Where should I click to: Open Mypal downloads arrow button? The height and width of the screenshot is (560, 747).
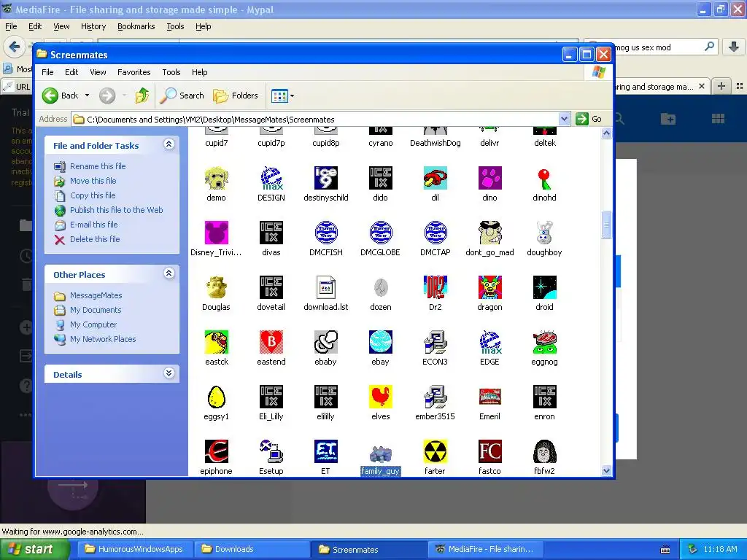point(734,47)
